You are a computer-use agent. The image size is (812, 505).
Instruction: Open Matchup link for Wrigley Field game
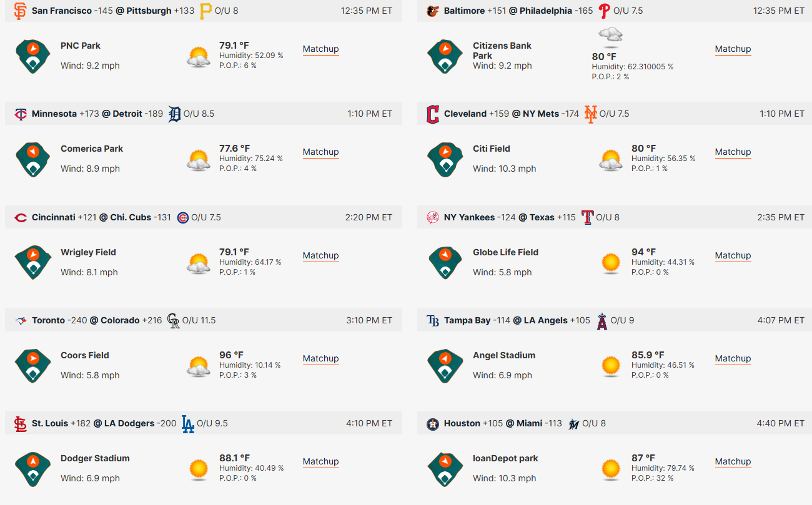321,255
